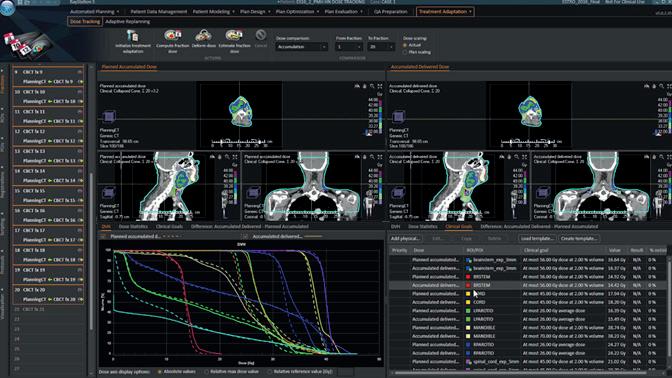Click the fullscreen icon in planned coronal view
Screen dimensions: 672x378
380,157
